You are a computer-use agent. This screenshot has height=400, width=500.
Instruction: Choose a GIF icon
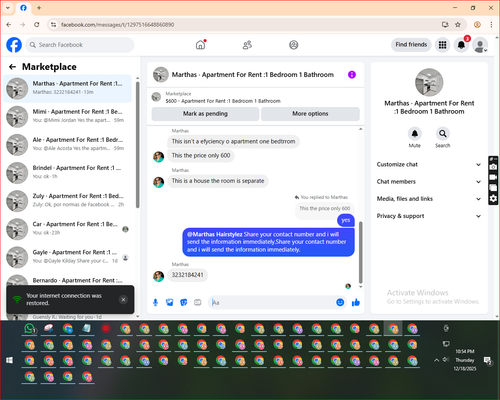coord(198,302)
